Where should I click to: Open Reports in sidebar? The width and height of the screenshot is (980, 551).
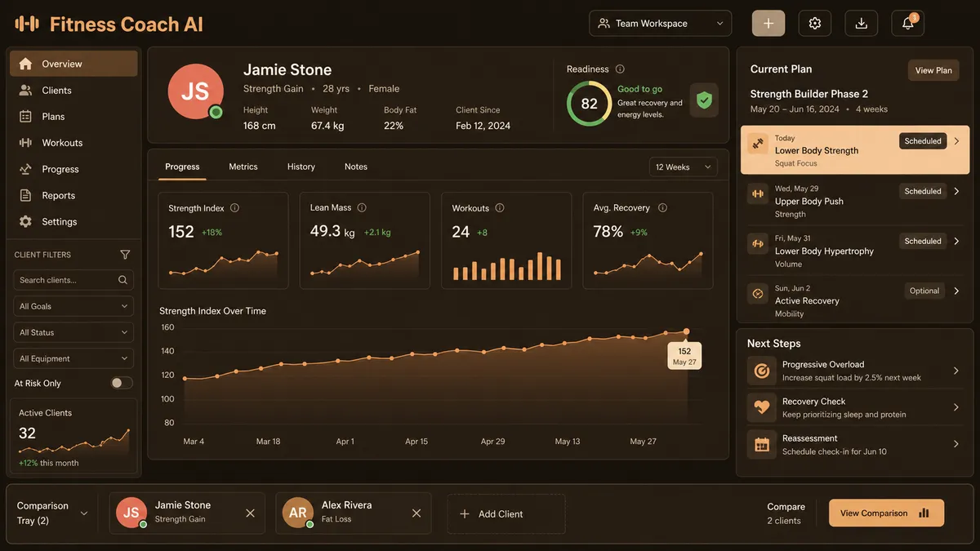[73, 195]
